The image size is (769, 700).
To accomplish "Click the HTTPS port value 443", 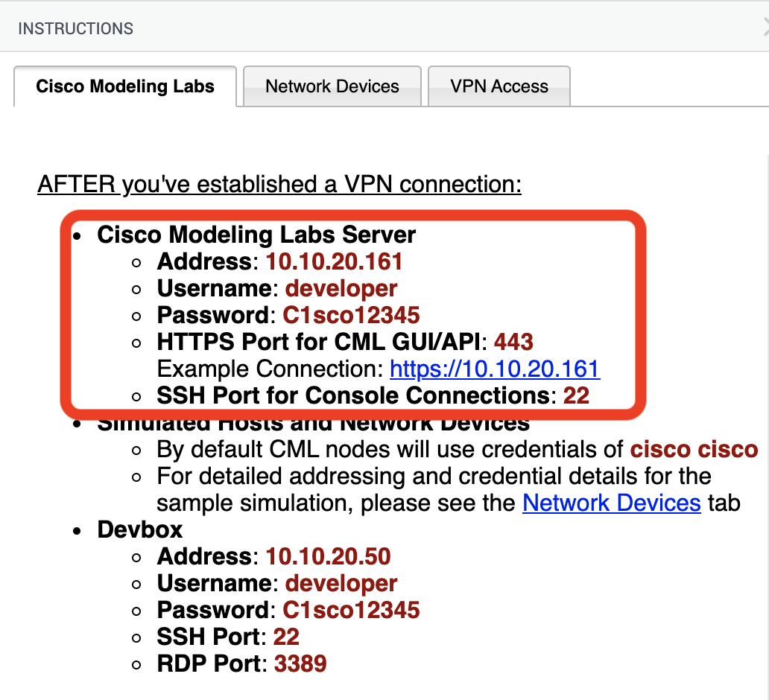I will point(514,342).
